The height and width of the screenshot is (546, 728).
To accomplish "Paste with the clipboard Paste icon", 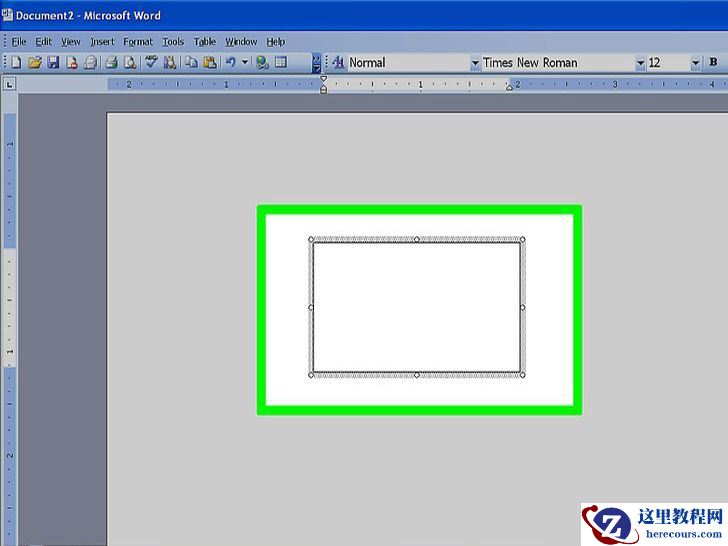I will (x=210, y=62).
